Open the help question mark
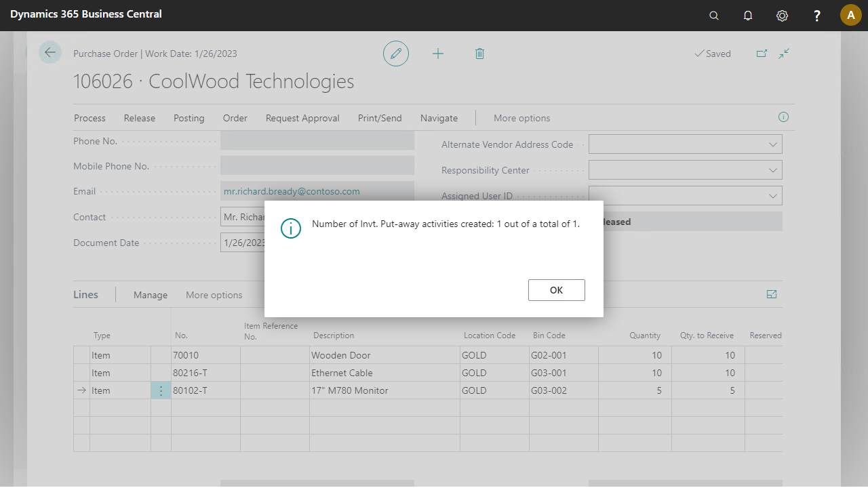 [x=817, y=16]
